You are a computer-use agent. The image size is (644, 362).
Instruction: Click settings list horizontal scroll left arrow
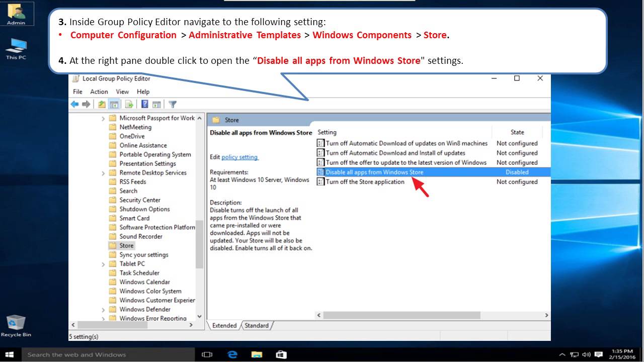click(319, 315)
